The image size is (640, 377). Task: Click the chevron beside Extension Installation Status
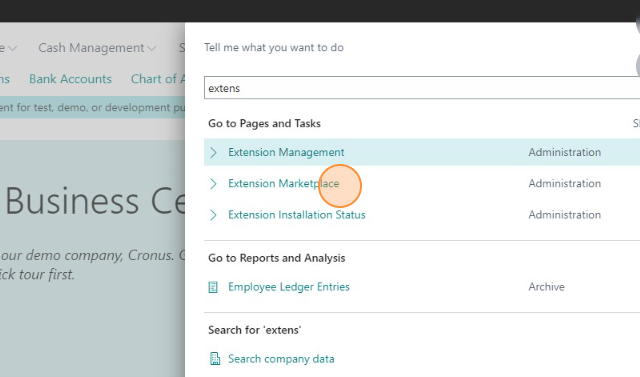click(x=213, y=215)
